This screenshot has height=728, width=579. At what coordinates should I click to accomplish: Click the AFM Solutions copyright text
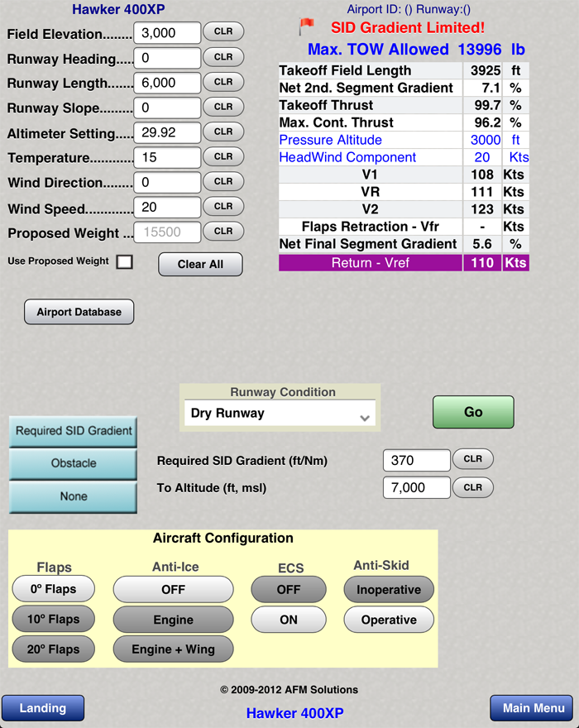click(x=289, y=690)
